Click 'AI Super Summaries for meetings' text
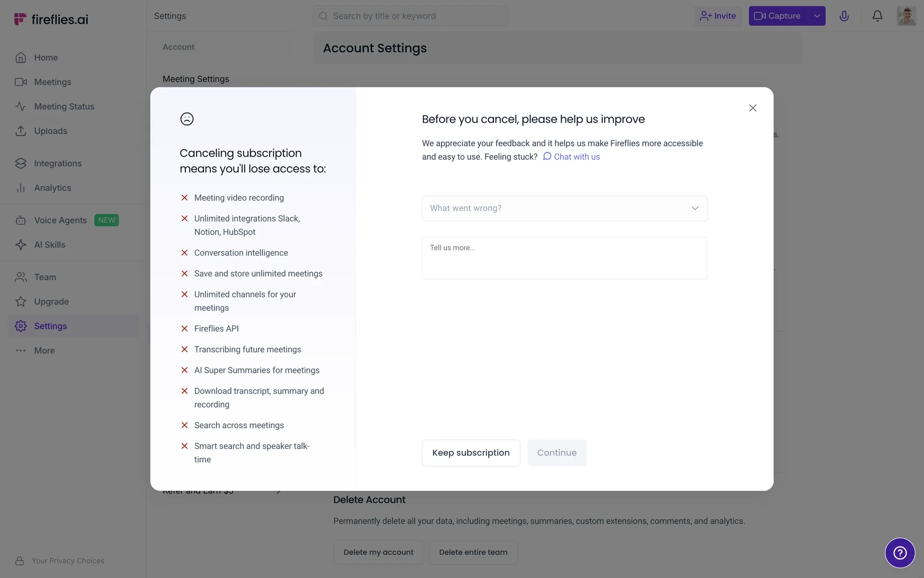The image size is (924, 578). (257, 370)
